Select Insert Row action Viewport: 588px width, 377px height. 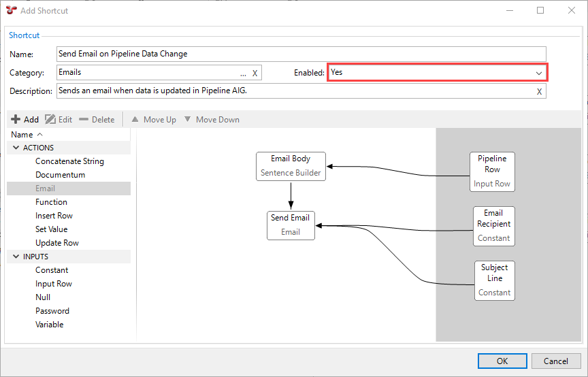tap(54, 216)
